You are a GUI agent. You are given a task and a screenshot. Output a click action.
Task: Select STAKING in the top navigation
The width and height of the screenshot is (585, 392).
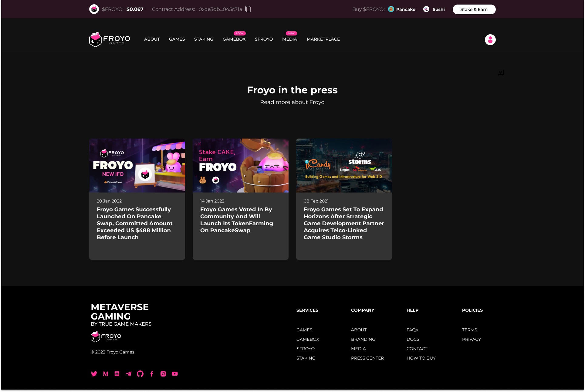pos(204,39)
